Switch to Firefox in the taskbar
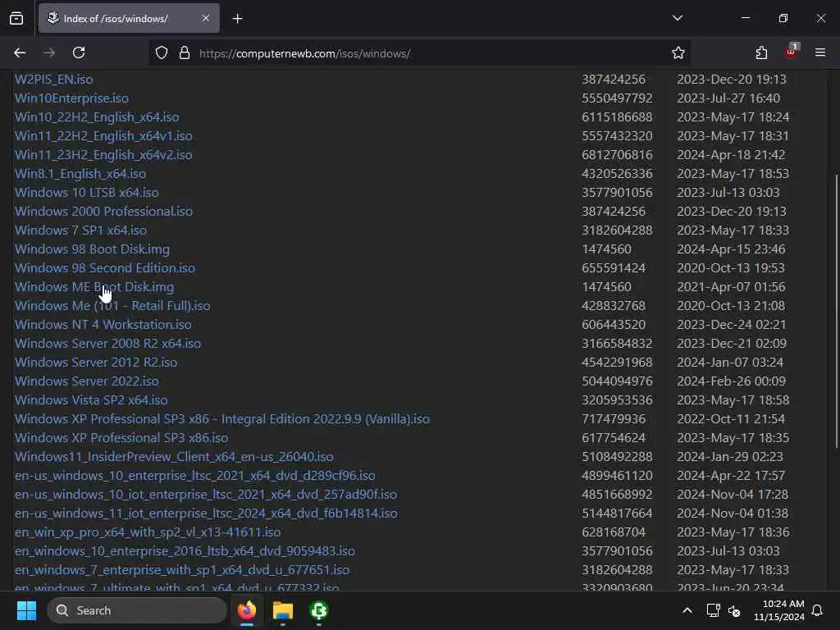Viewport: 840px width, 630px height. coord(247,610)
